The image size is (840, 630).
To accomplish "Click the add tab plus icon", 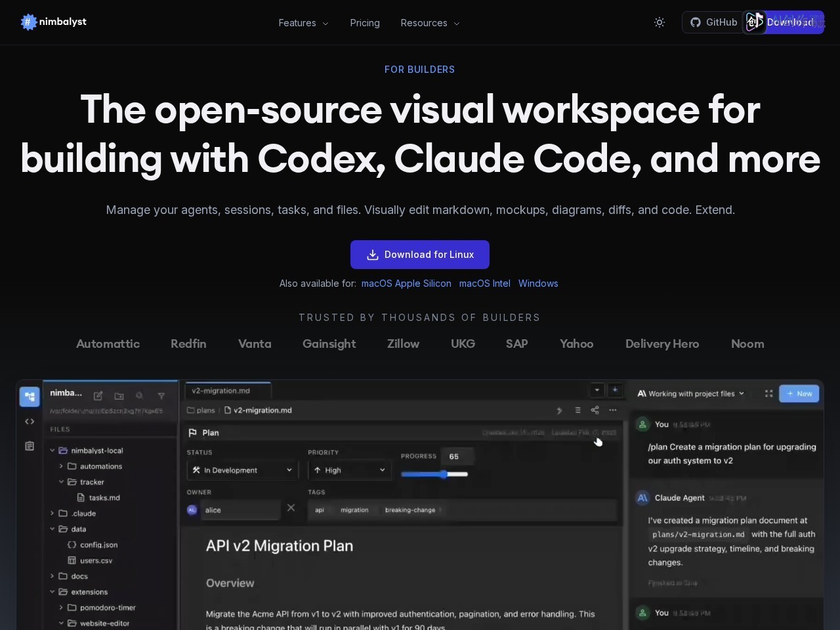I will click(615, 390).
